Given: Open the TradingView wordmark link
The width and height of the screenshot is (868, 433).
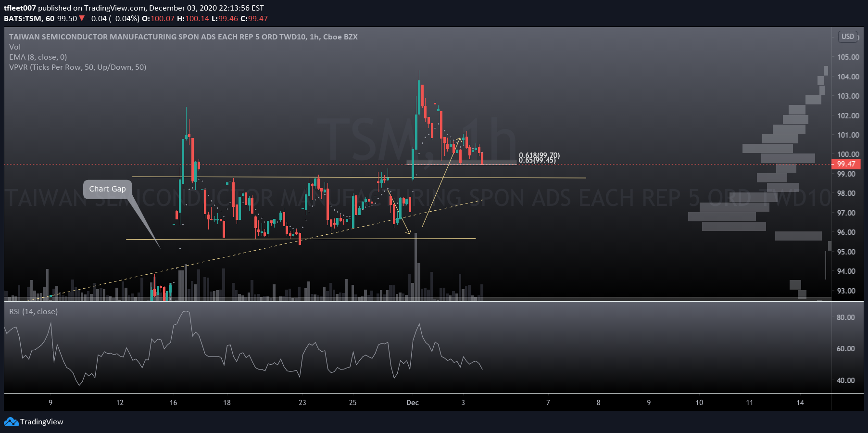Looking at the screenshot, I should point(42,422).
